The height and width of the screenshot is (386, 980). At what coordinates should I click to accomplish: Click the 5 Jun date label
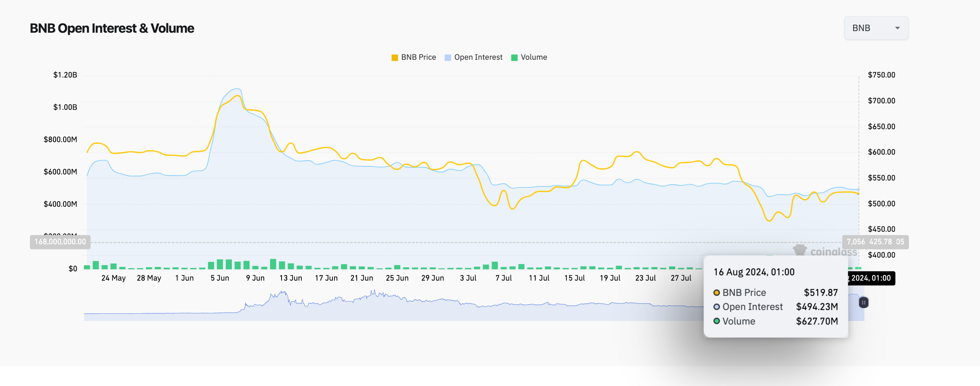pos(220,278)
